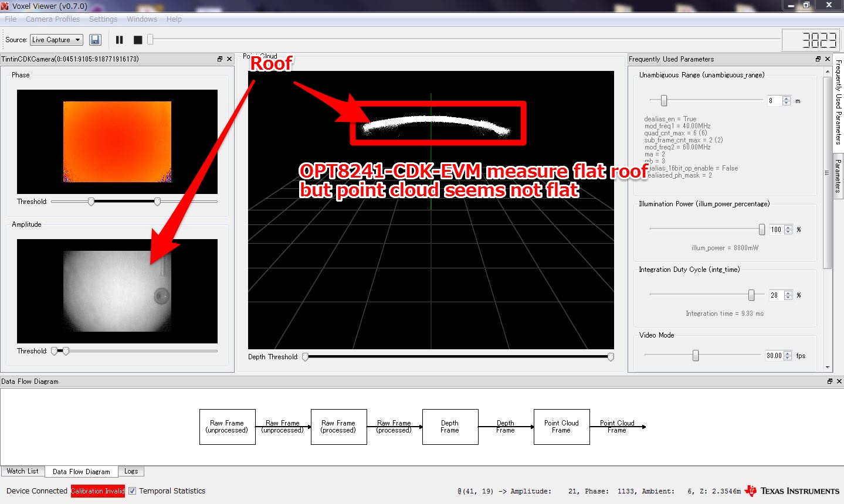Increase Illumination Power percentage
The image size is (844, 504).
tap(788, 227)
